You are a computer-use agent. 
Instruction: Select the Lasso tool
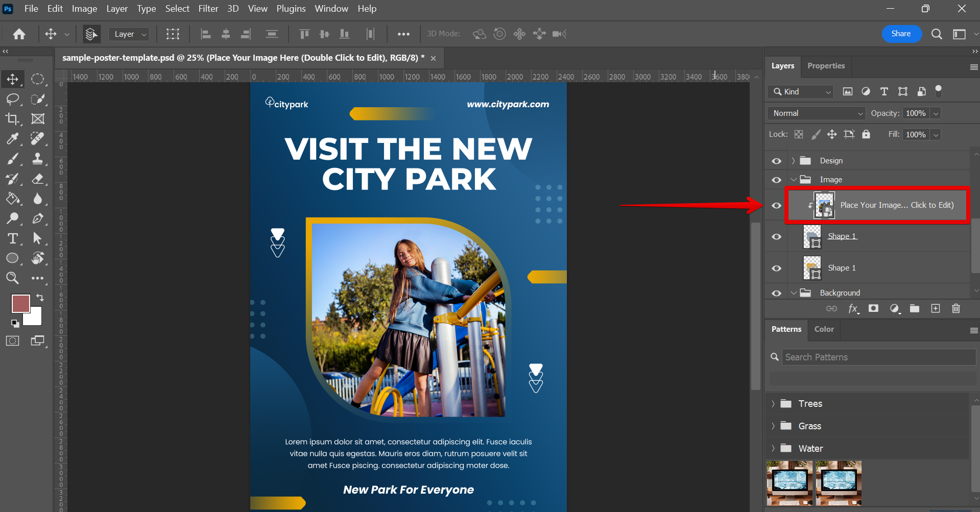click(x=12, y=99)
